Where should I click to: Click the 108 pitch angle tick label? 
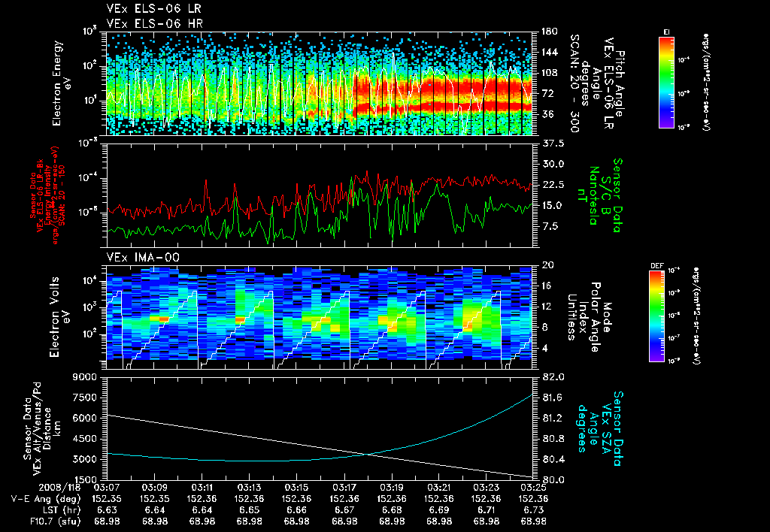click(x=550, y=73)
